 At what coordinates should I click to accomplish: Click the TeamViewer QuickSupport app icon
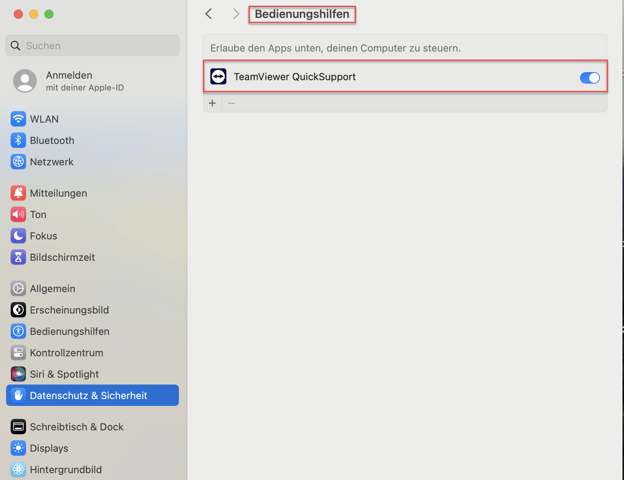pos(218,77)
